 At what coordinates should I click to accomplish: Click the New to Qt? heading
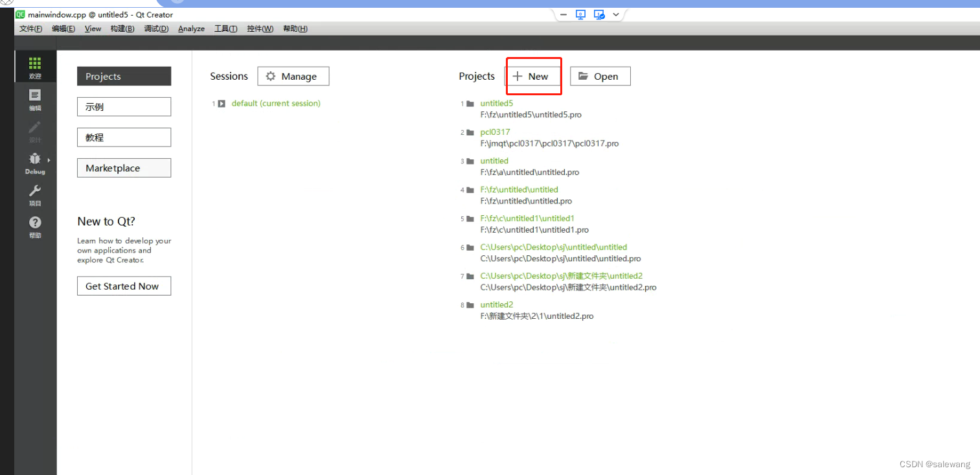(106, 222)
